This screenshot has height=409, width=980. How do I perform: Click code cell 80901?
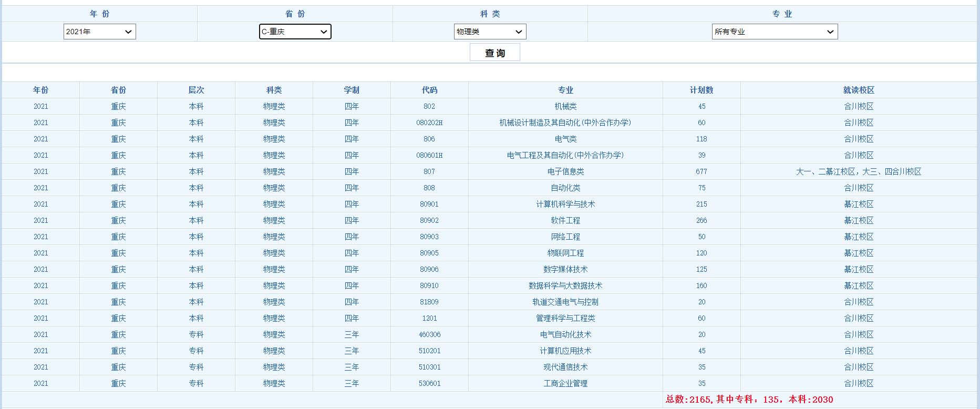coord(429,204)
